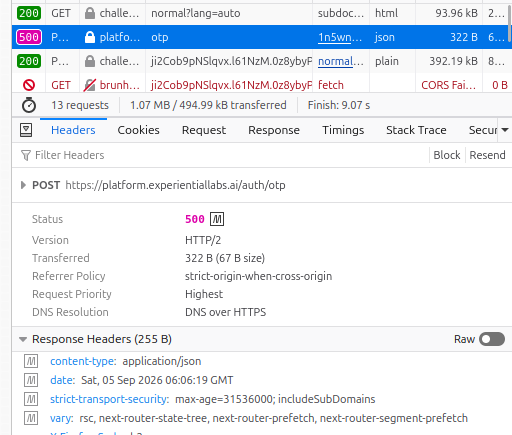Click the 200 status badge in plain row
Viewport: 512px width, 435px height.
click(29, 61)
